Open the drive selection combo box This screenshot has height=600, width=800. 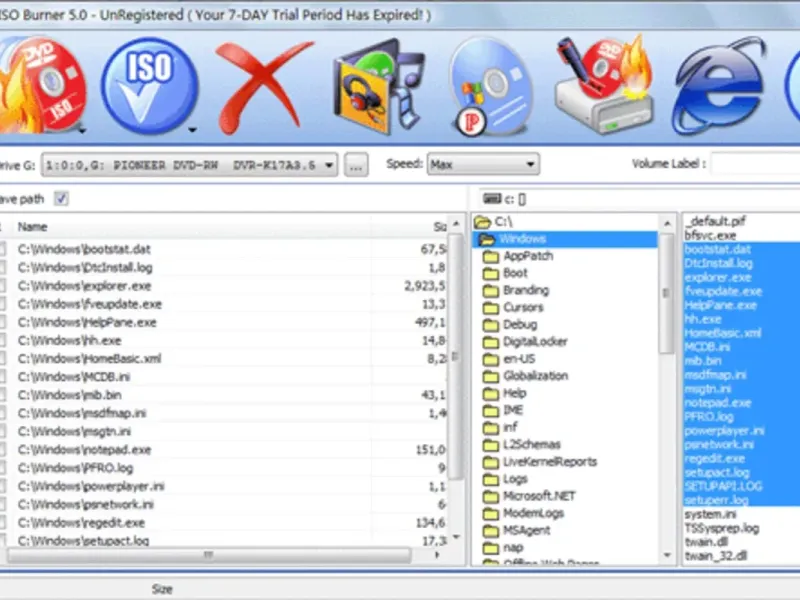point(189,165)
